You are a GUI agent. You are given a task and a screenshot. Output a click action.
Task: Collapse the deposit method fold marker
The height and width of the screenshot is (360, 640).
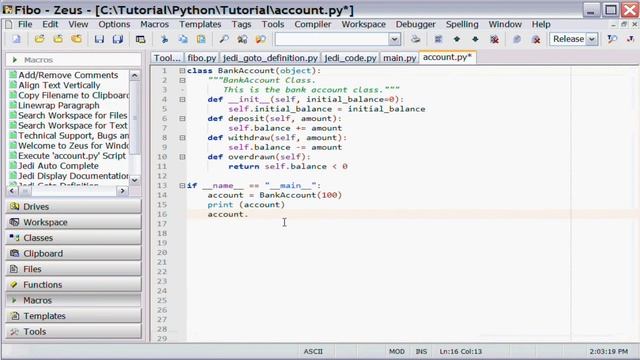182,118
